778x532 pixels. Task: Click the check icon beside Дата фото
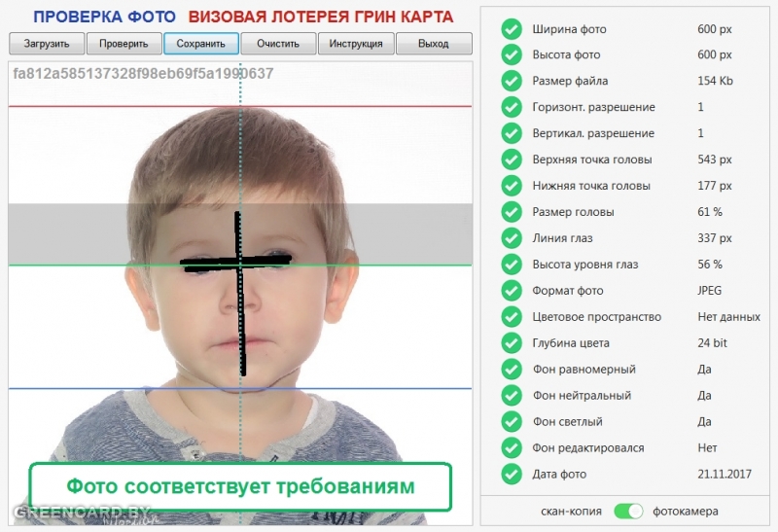pyautogui.click(x=512, y=474)
